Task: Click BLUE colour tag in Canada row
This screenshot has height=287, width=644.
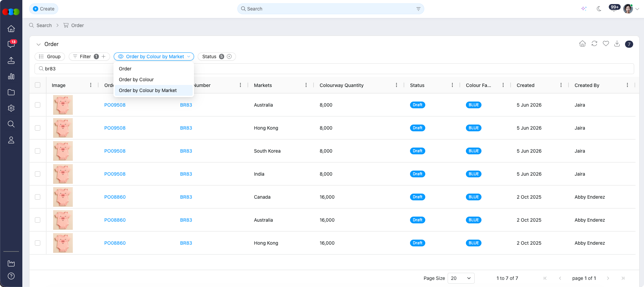Action: (x=473, y=197)
